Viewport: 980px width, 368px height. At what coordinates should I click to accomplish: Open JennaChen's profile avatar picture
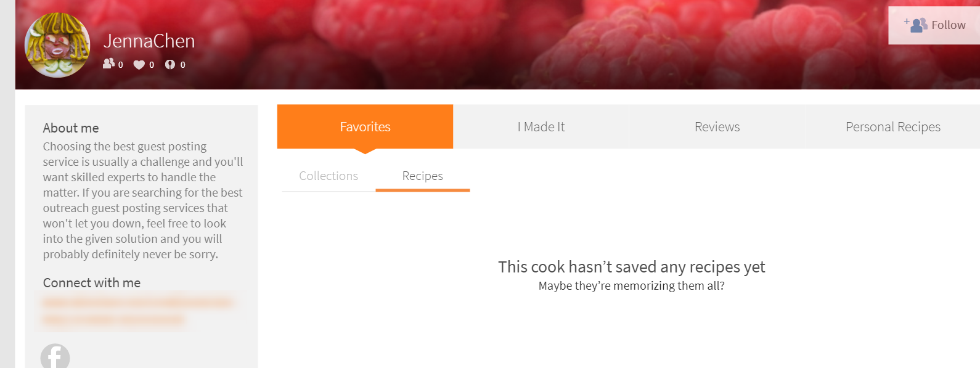57,45
